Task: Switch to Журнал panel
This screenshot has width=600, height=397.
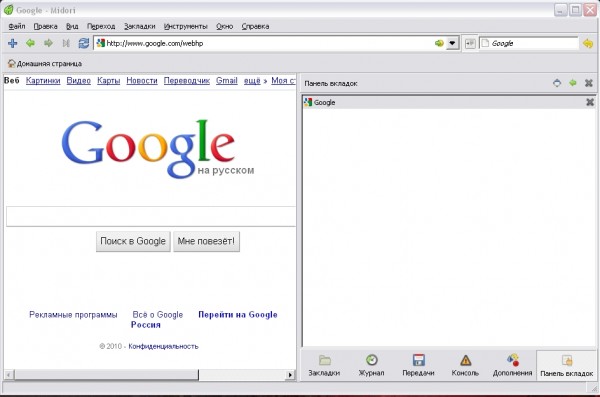Action: click(371, 365)
